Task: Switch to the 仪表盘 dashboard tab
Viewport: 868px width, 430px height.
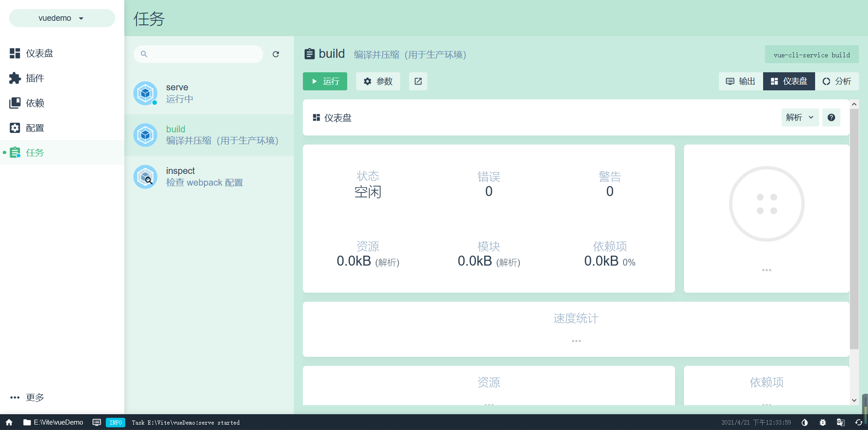Action: point(789,81)
